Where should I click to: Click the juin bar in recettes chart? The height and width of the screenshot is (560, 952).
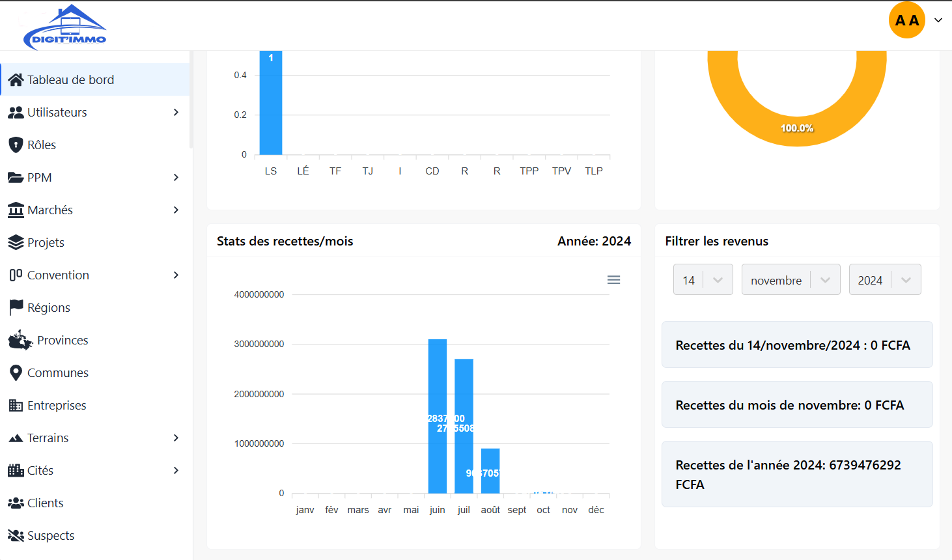click(x=438, y=391)
